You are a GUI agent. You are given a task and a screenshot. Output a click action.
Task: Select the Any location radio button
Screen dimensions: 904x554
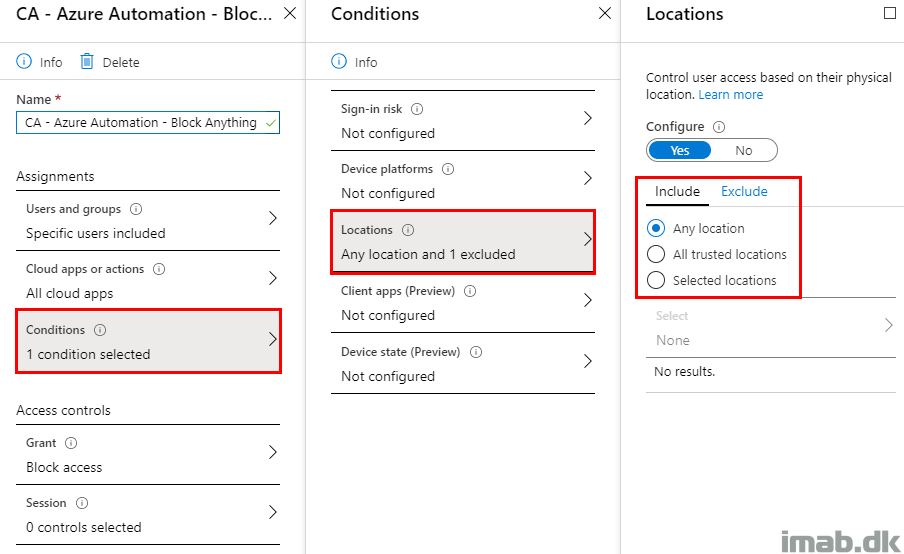[656, 228]
